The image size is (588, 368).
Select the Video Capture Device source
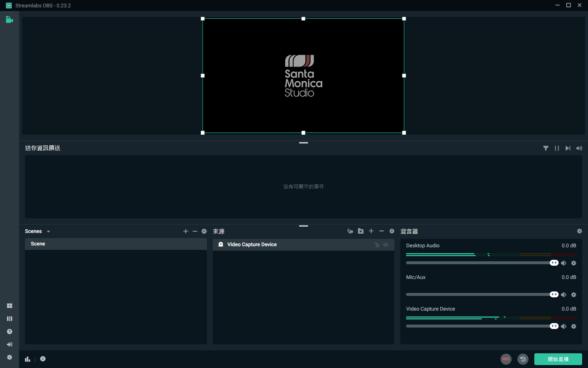[x=304, y=245]
